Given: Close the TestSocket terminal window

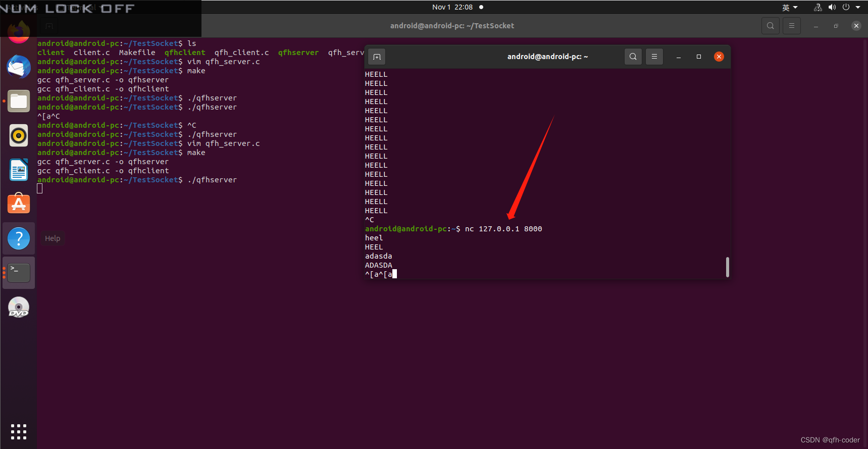Looking at the screenshot, I should pyautogui.click(x=856, y=26).
